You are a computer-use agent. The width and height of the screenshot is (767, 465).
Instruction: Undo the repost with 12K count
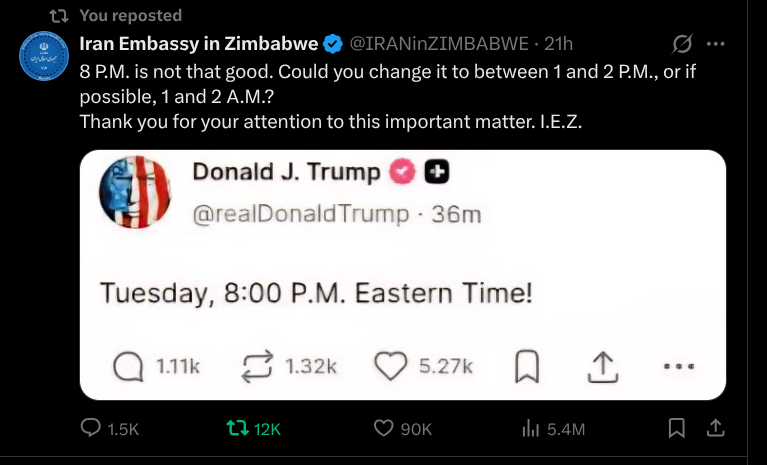point(239,428)
